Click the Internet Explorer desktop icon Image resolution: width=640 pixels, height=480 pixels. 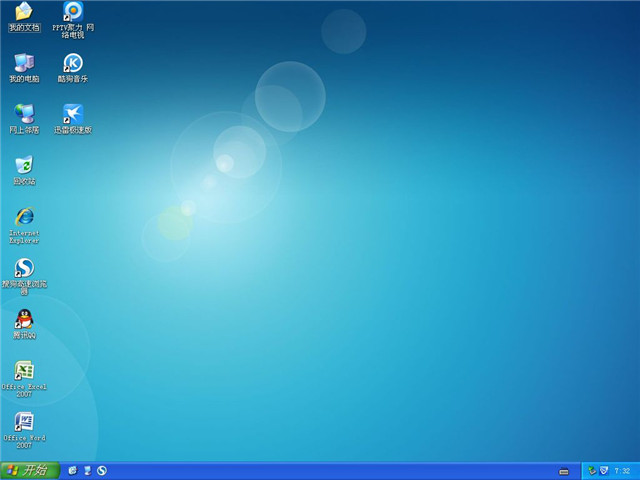click(x=24, y=217)
